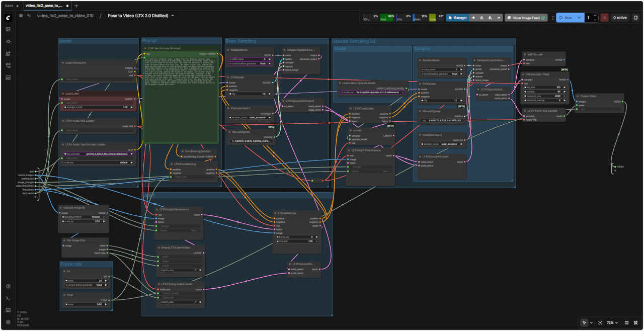
Task: Click the ComfyUI logo in the sidebar
Action: (x=8, y=18)
